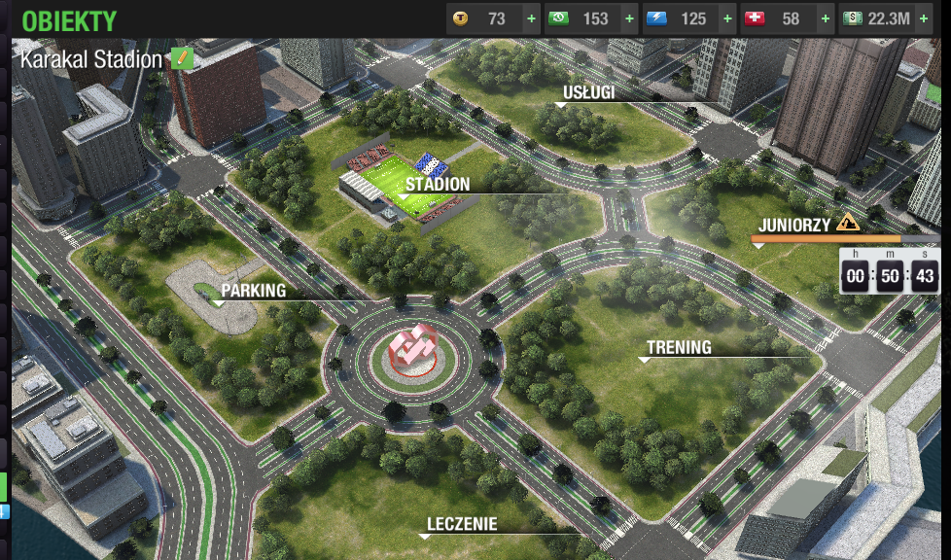Click the green pack count 153
This screenshot has height=560, width=951.
[595, 19]
